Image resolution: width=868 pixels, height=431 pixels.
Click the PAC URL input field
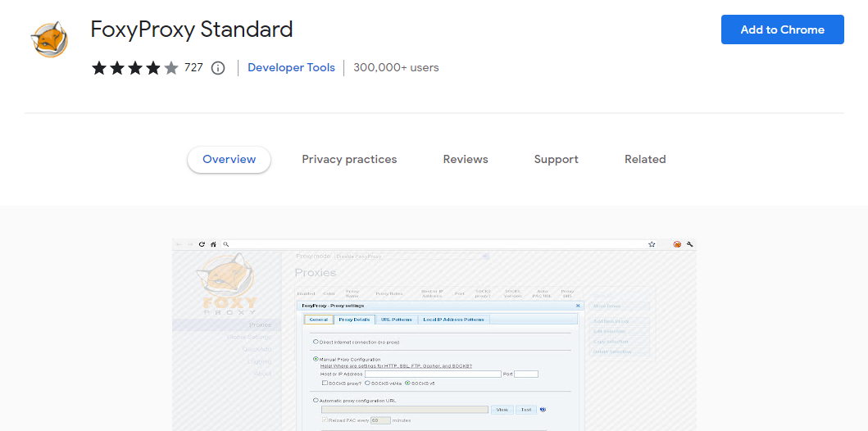tap(405, 410)
